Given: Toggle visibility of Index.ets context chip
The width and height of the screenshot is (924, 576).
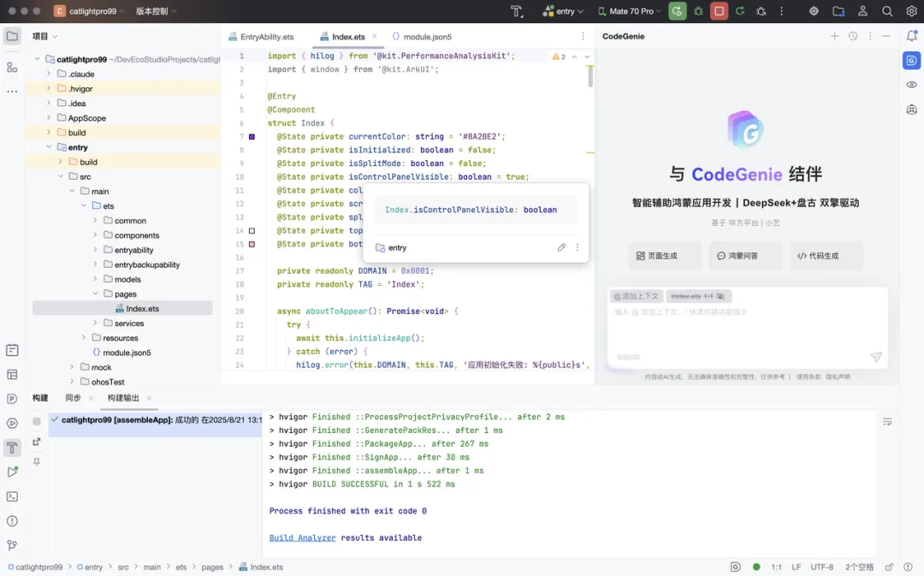Looking at the screenshot, I should click(720, 296).
